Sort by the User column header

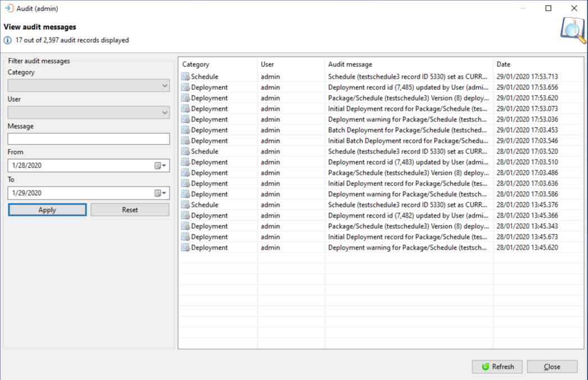coord(291,64)
